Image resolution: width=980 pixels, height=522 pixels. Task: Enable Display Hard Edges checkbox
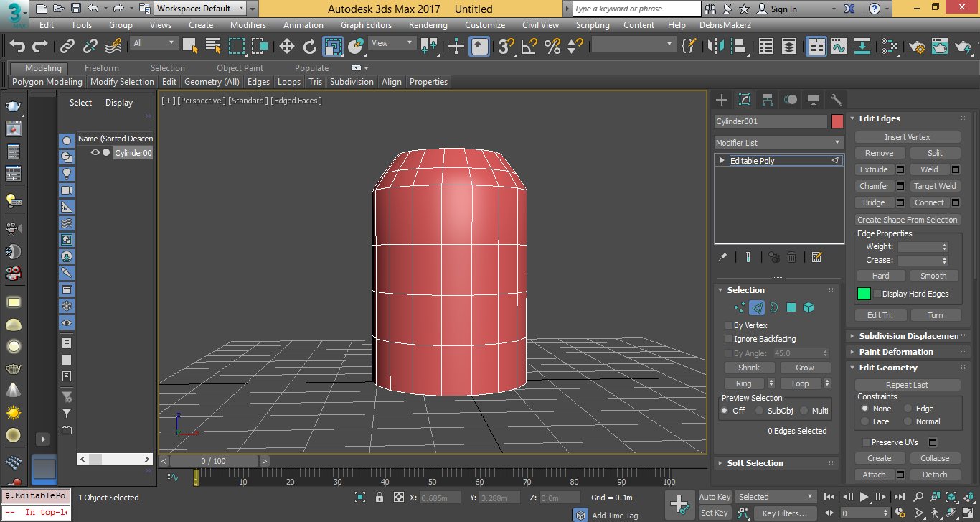(877, 294)
